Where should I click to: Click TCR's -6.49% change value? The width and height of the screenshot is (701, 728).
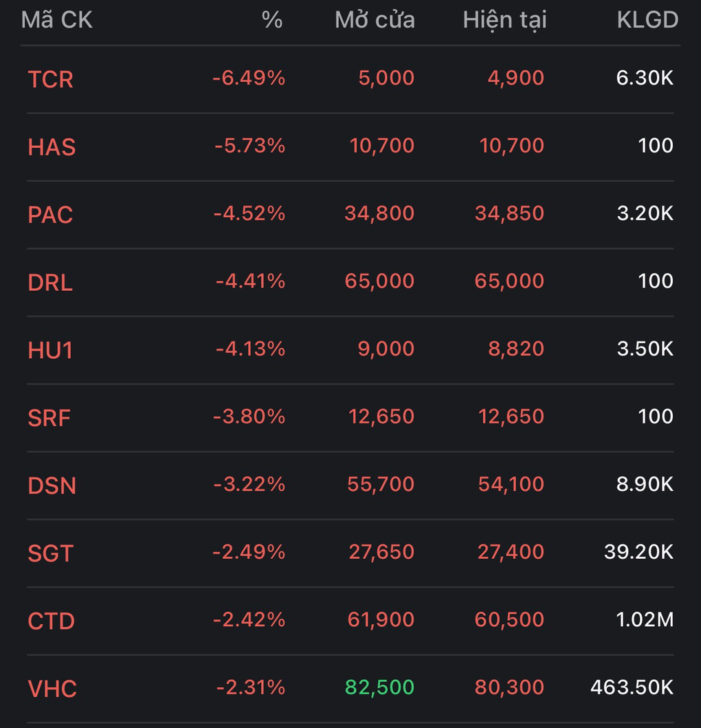coord(248,78)
